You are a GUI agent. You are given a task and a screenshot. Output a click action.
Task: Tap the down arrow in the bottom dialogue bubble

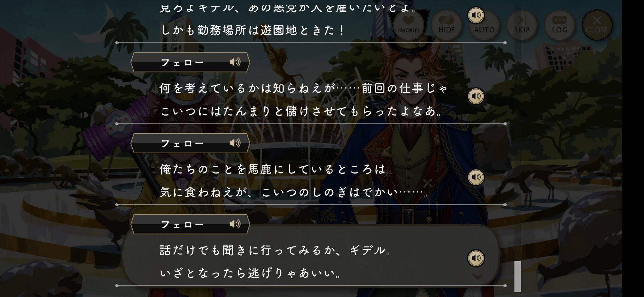pyautogui.click(x=478, y=277)
